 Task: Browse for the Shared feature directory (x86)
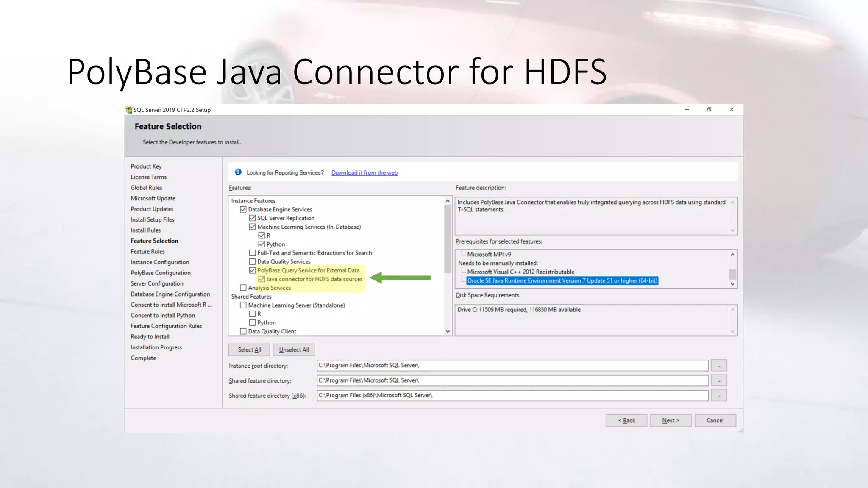[x=719, y=395]
